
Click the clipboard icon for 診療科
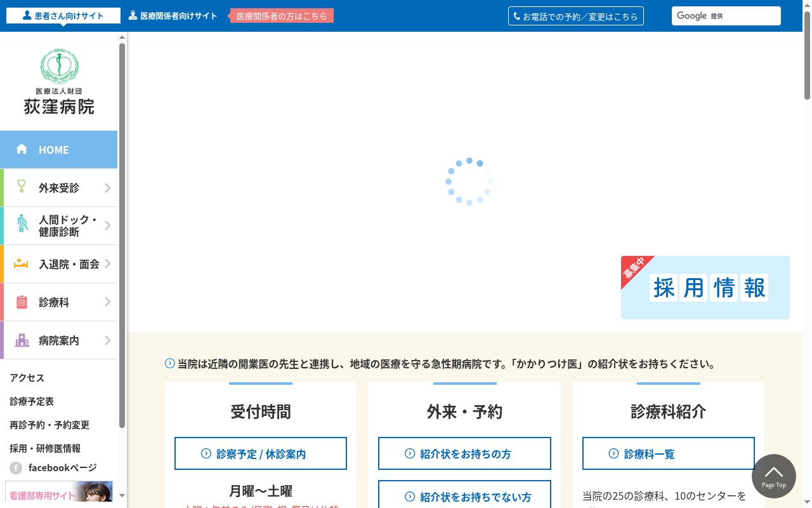point(22,302)
